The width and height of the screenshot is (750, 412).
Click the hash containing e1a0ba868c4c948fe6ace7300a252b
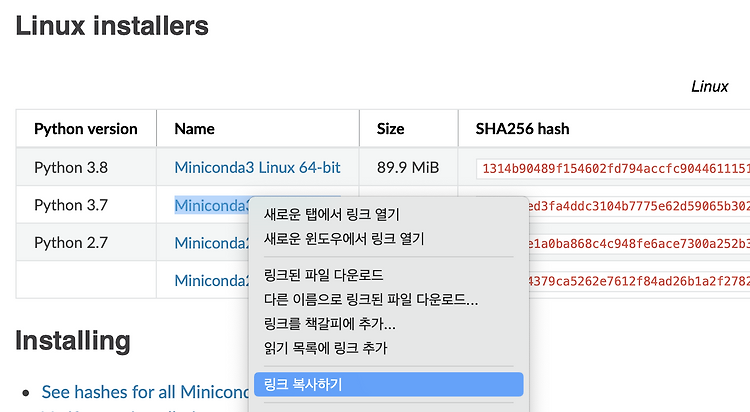(640, 244)
